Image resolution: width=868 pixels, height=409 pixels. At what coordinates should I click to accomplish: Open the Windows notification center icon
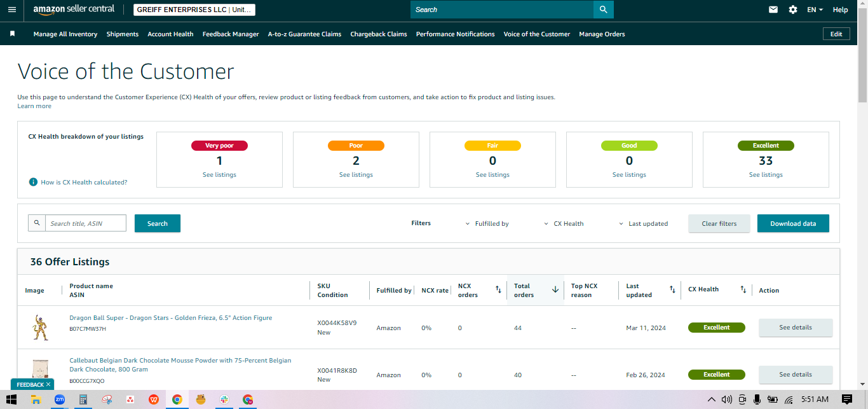click(847, 399)
